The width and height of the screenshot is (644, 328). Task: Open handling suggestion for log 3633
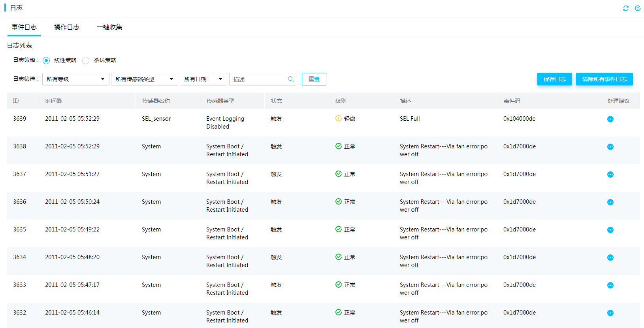tap(610, 285)
